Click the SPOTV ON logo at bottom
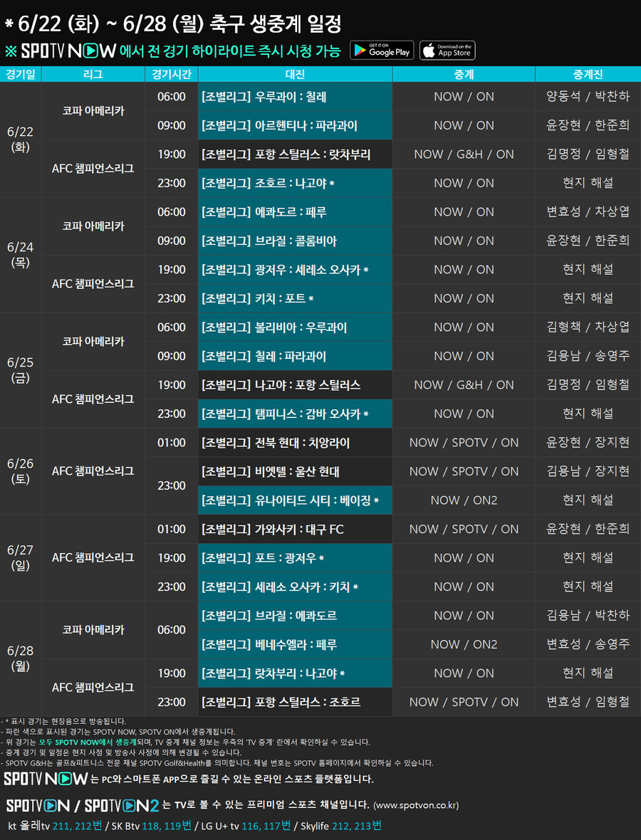Viewport: 641px width, 840px height. click(x=38, y=804)
